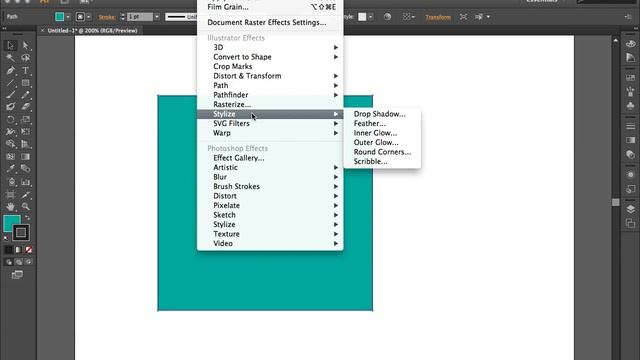The height and width of the screenshot is (360, 640).
Task: Select the Column Graph tool
Action: [x=25, y=182]
